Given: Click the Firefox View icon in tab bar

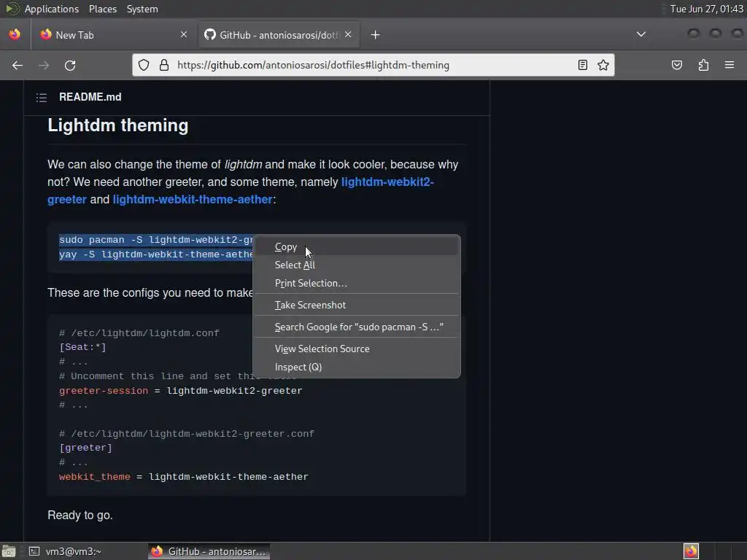Looking at the screenshot, I should pyautogui.click(x=15, y=34).
